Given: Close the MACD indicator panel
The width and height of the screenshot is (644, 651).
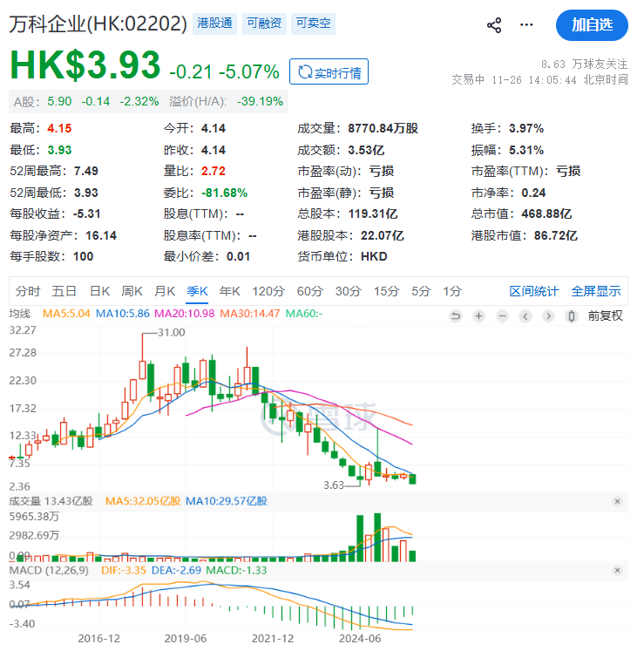Looking at the screenshot, I should [617, 571].
